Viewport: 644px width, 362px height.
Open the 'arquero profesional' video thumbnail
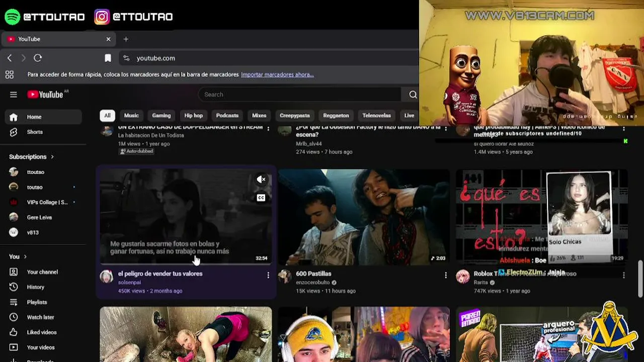click(542, 334)
